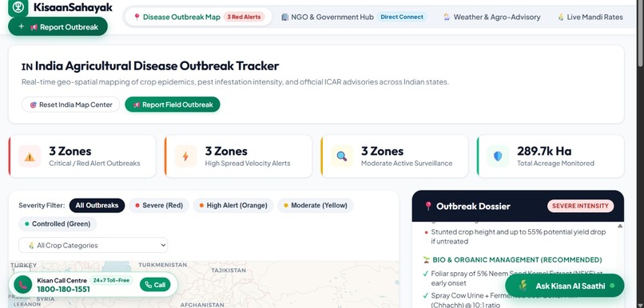The image size is (644, 308).
Task: Switch to NGO & Government Hub tab
Action: coord(354,18)
